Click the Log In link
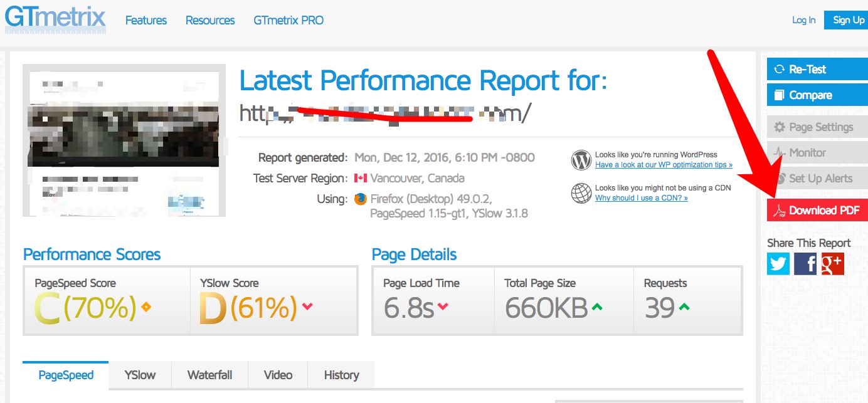Image resolution: width=868 pixels, height=403 pixels. 803,20
